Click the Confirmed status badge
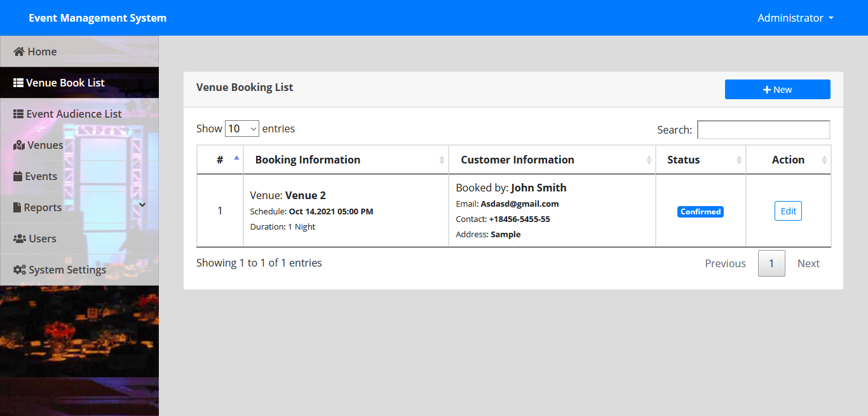 [700, 212]
